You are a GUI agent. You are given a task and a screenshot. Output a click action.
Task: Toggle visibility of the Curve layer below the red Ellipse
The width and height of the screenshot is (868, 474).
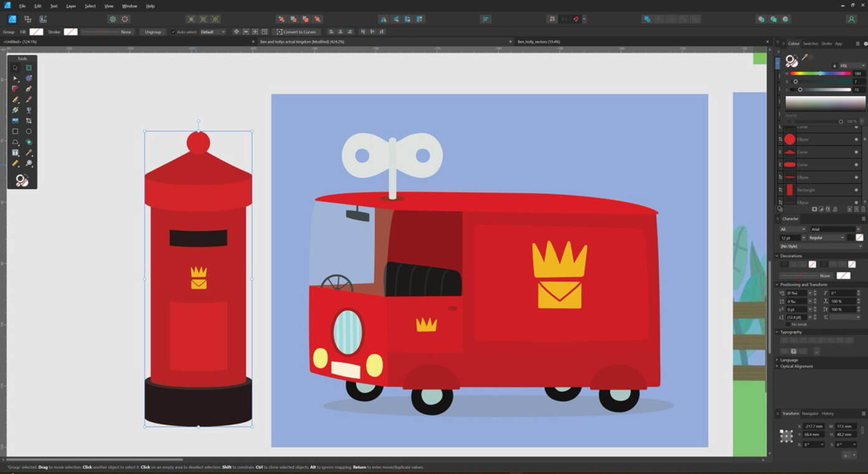click(x=856, y=152)
